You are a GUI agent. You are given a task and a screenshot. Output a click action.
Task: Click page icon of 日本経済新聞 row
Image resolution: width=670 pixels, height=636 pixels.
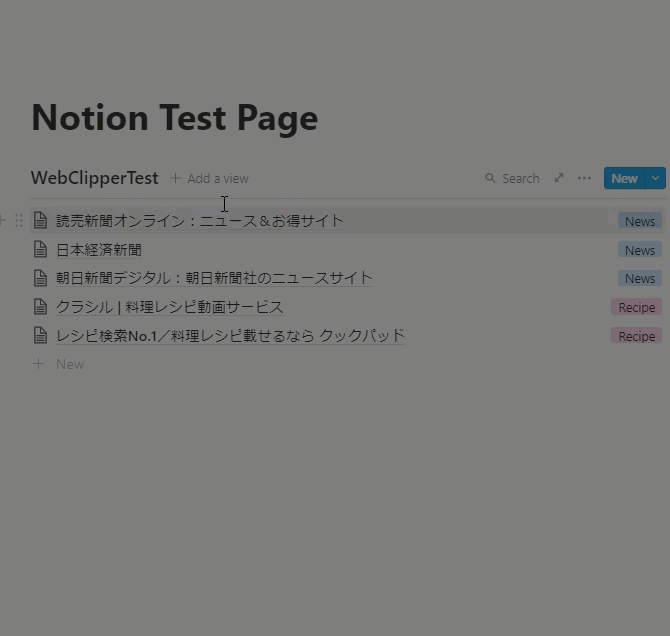coord(41,250)
